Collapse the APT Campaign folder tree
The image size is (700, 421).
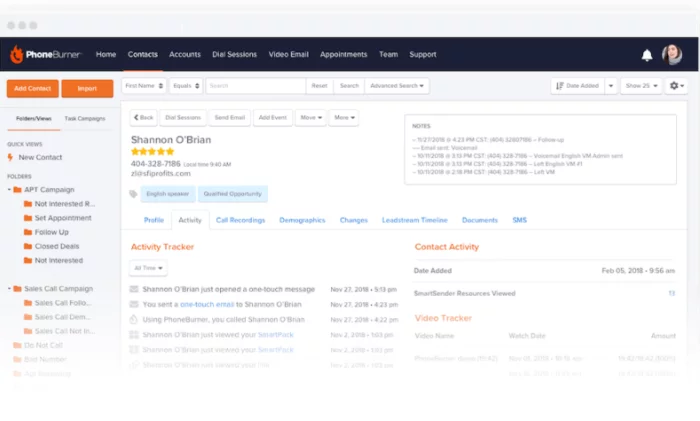coord(9,190)
